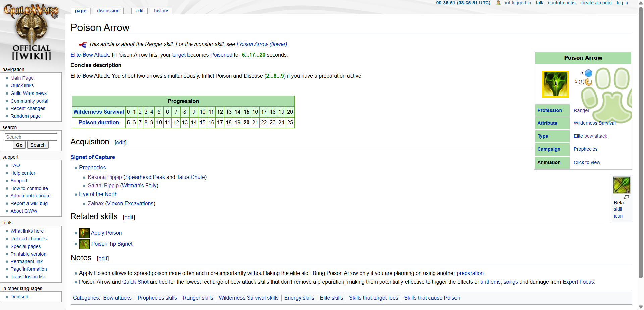
Task: Click the recharge time icon in infobox
Action: coord(589,82)
